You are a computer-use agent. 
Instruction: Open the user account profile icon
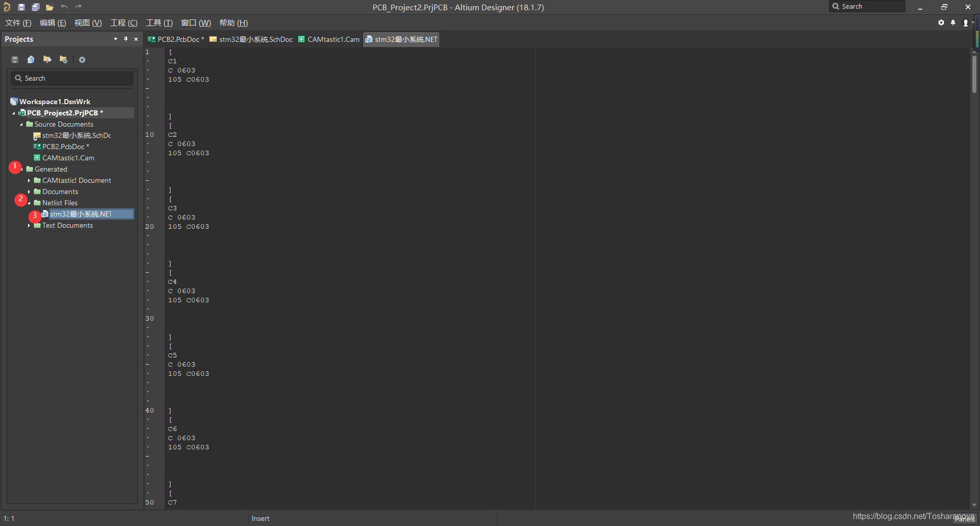(x=966, y=23)
